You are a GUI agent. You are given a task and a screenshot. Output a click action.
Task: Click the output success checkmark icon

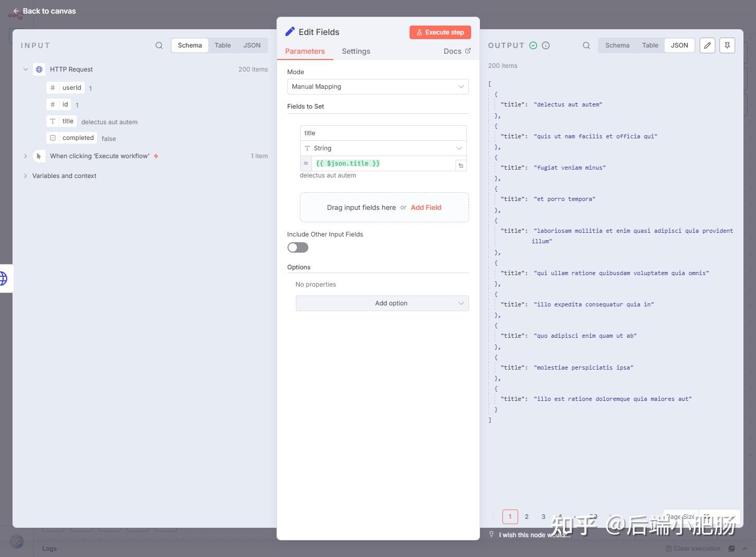[533, 45]
